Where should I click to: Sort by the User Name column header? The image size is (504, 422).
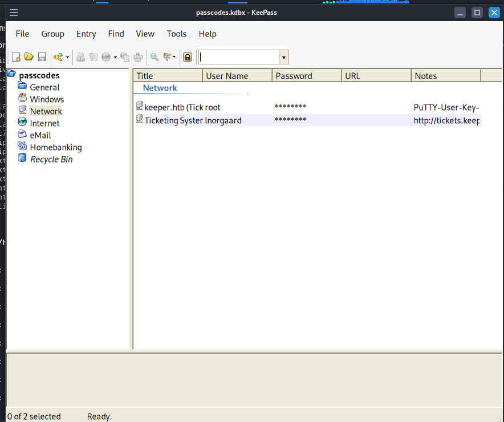(237, 76)
